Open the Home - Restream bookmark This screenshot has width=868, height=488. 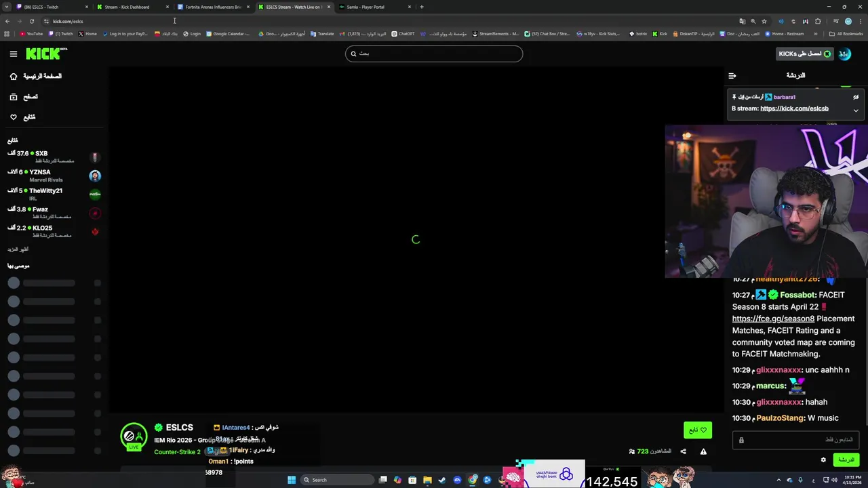pos(785,34)
